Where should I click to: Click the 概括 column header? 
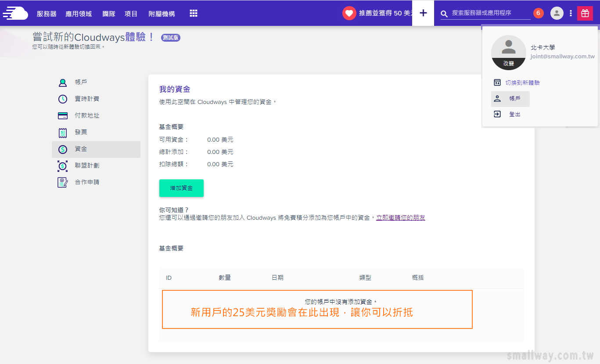(418, 278)
